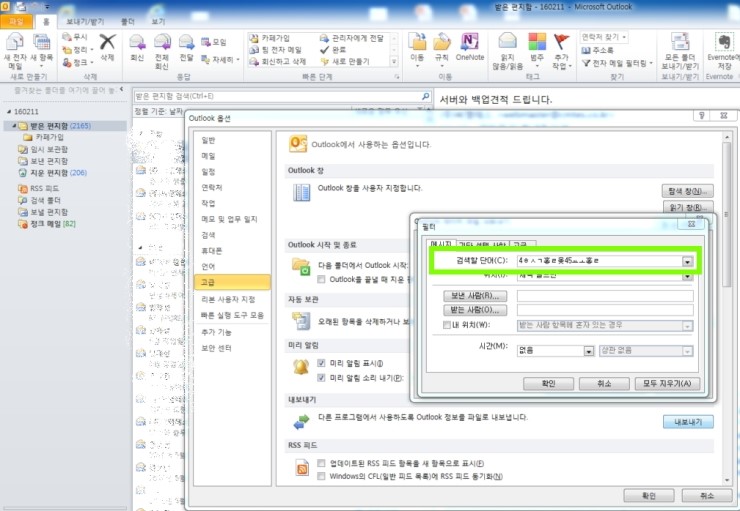Click the 무시 (Ignore) ribbon icon
The height and width of the screenshot is (511, 740).
(67, 37)
